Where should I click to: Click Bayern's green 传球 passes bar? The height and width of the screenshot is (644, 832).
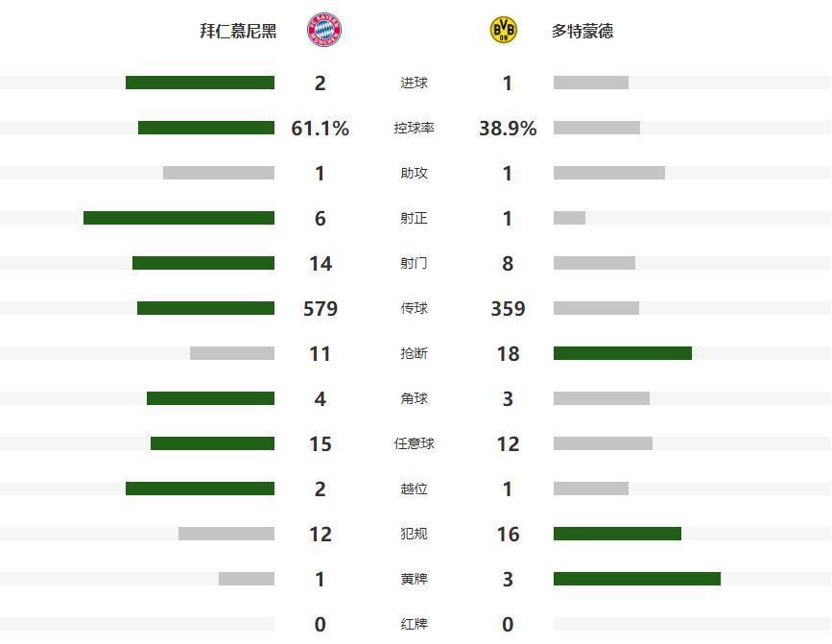(205, 308)
